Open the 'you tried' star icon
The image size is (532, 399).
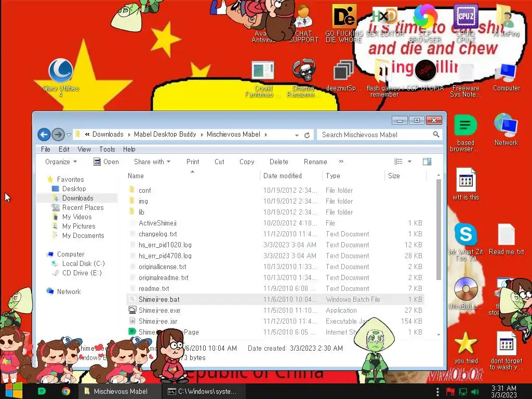click(x=465, y=348)
